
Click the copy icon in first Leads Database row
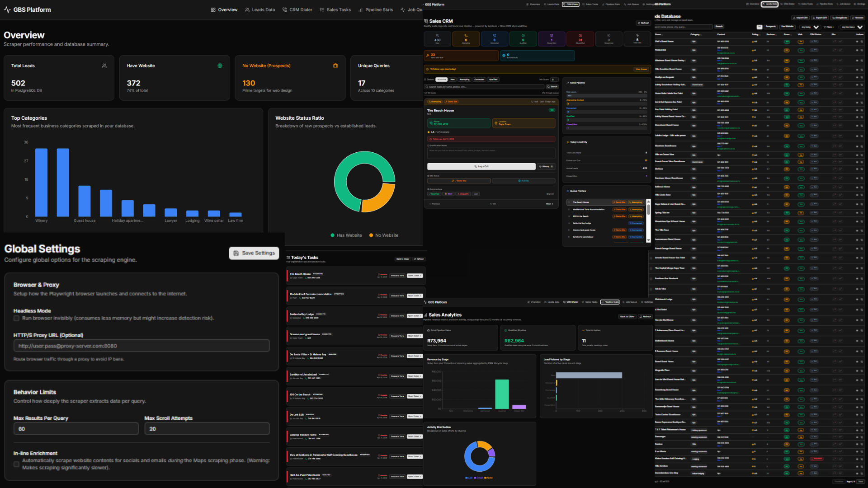click(862, 42)
